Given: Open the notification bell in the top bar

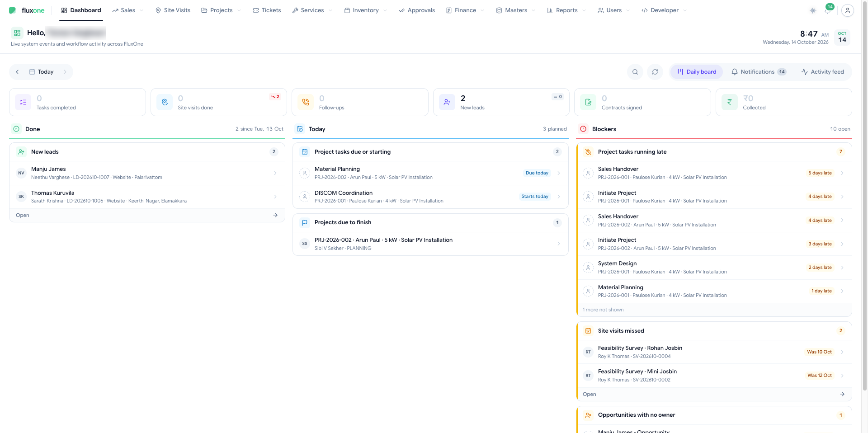Looking at the screenshot, I should pyautogui.click(x=827, y=10).
